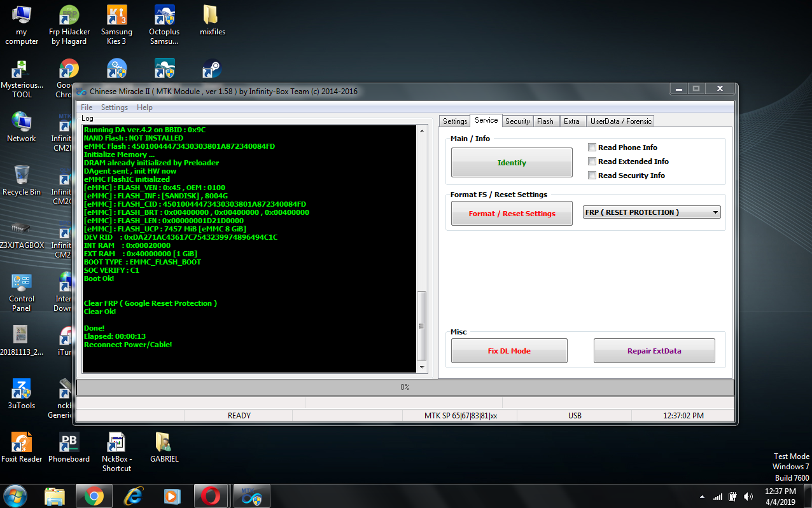Click the 'Boot Ok!' log line
This screenshot has height=508, width=812.
point(99,278)
